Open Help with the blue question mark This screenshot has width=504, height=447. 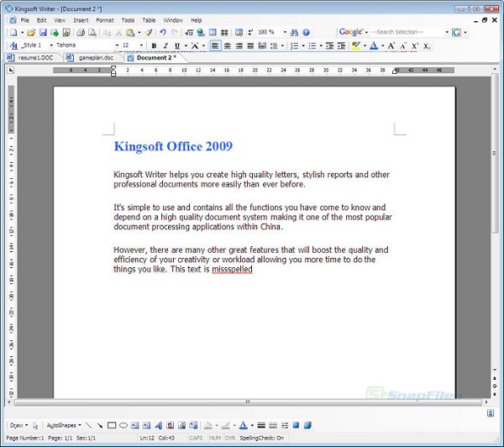pyautogui.click(x=306, y=33)
